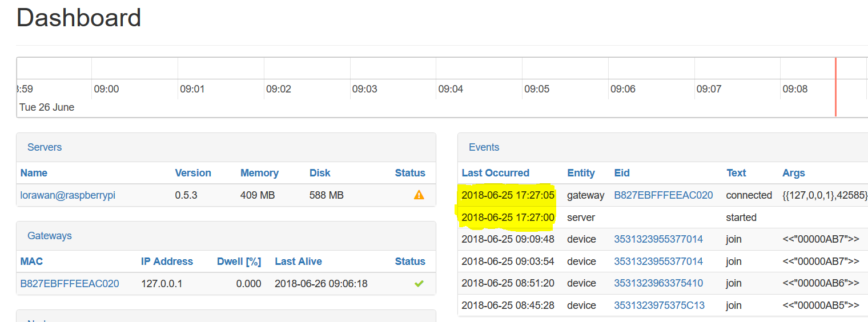The height and width of the screenshot is (322, 868).
Task: Click the 09:08 label on the timeline
Action: pos(795,89)
